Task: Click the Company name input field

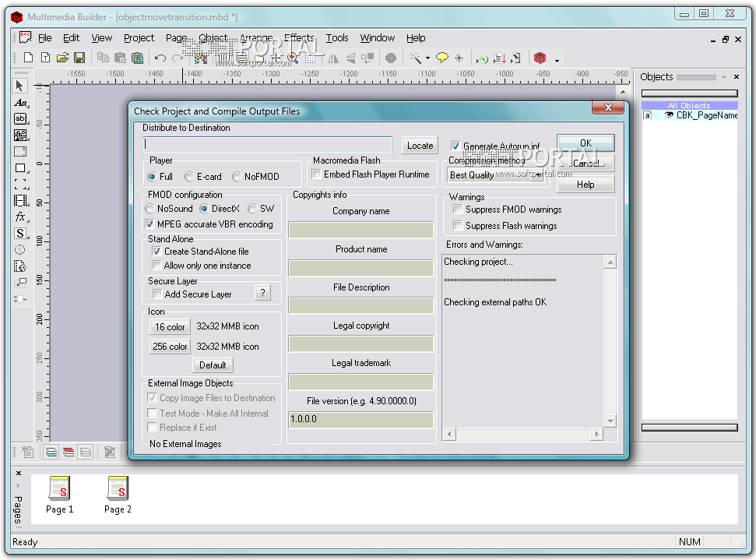Action: coord(361,230)
